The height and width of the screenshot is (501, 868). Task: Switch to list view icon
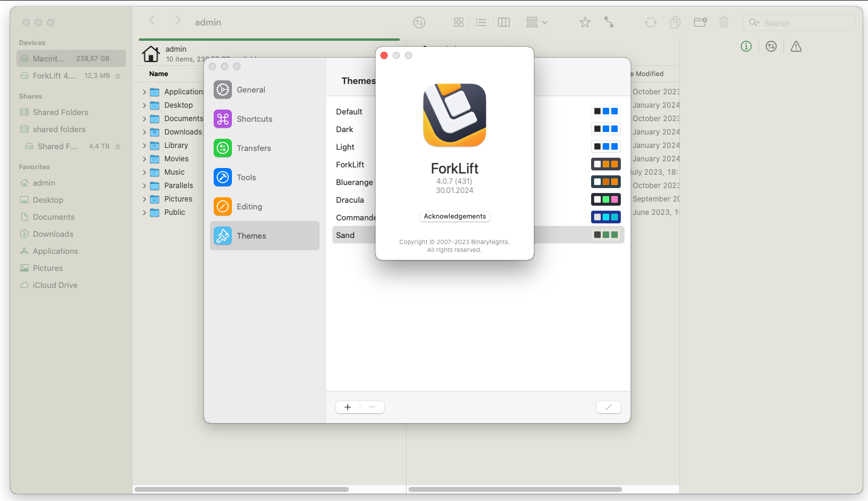pyautogui.click(x=481, y=23)
